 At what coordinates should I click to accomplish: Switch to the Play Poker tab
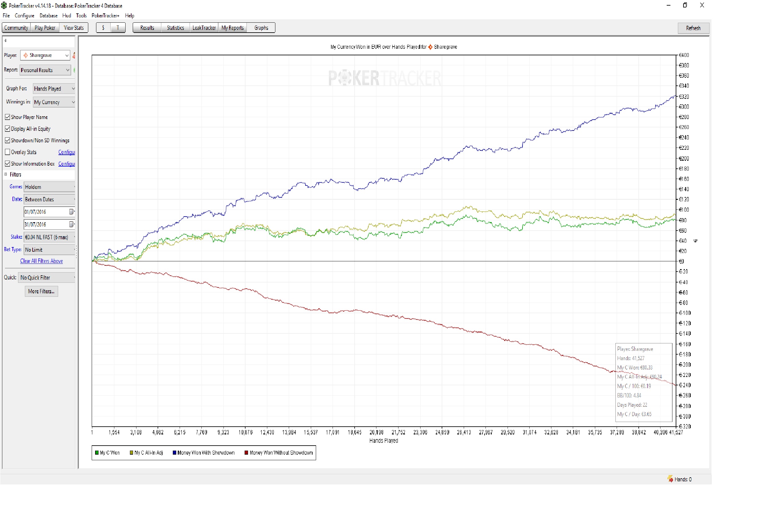pos(45,28)
